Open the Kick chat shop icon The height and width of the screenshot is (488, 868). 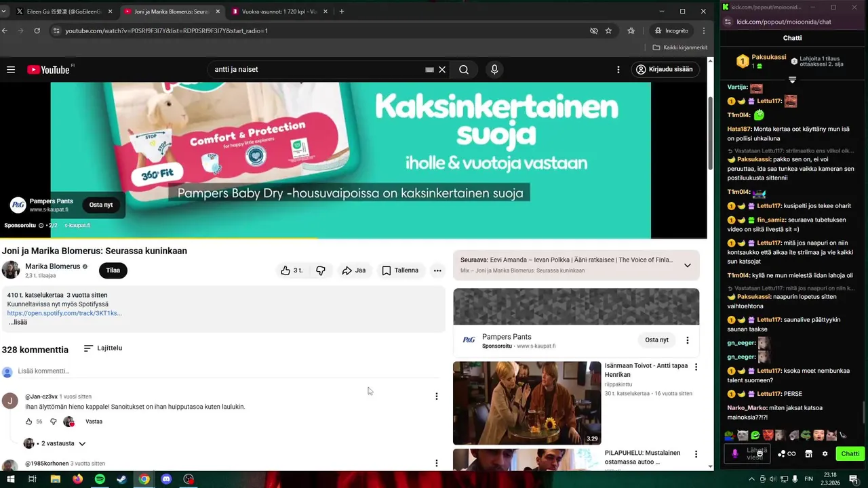pos(808,454)
